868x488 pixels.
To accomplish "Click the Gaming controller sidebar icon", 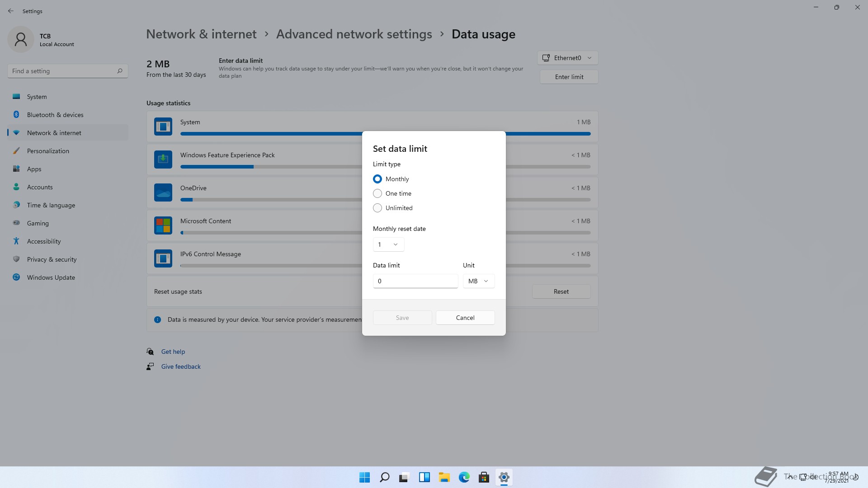I will 16,223.
